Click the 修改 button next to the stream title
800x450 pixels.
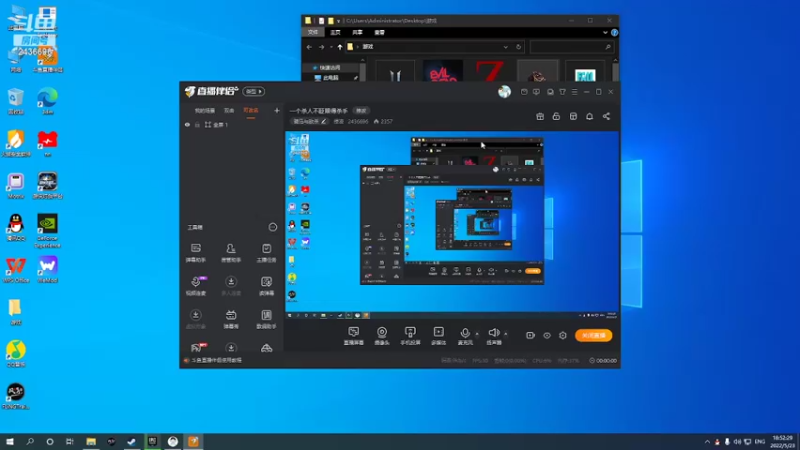361,111
